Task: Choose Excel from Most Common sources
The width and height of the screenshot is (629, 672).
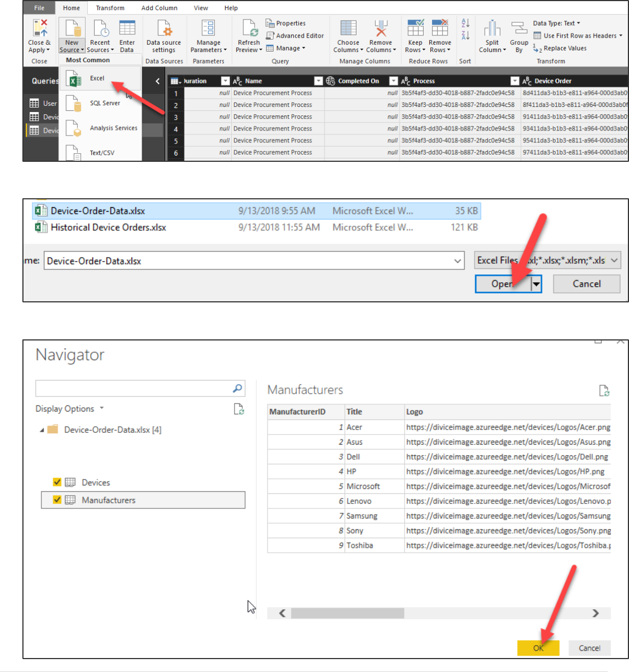Action: tap(101, 78)
